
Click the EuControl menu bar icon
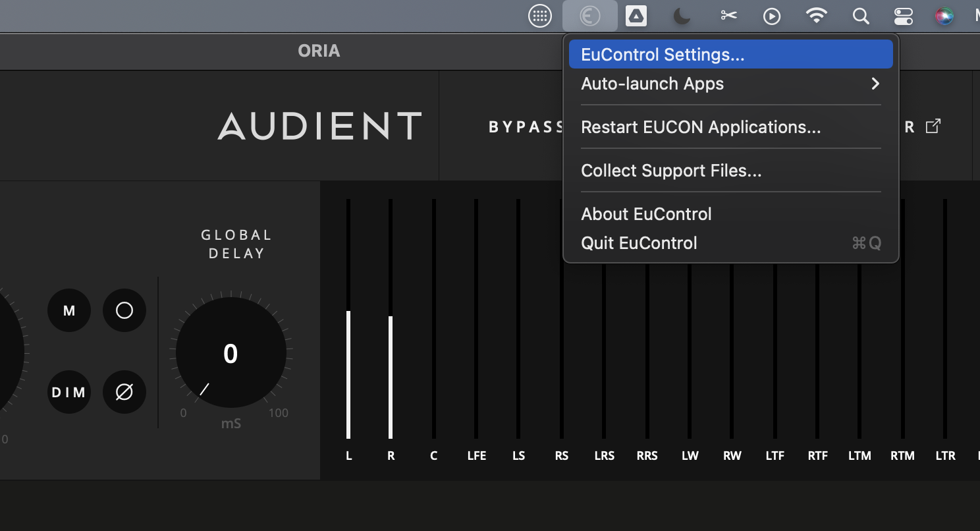pyautogui.click(x=589, y=16)
